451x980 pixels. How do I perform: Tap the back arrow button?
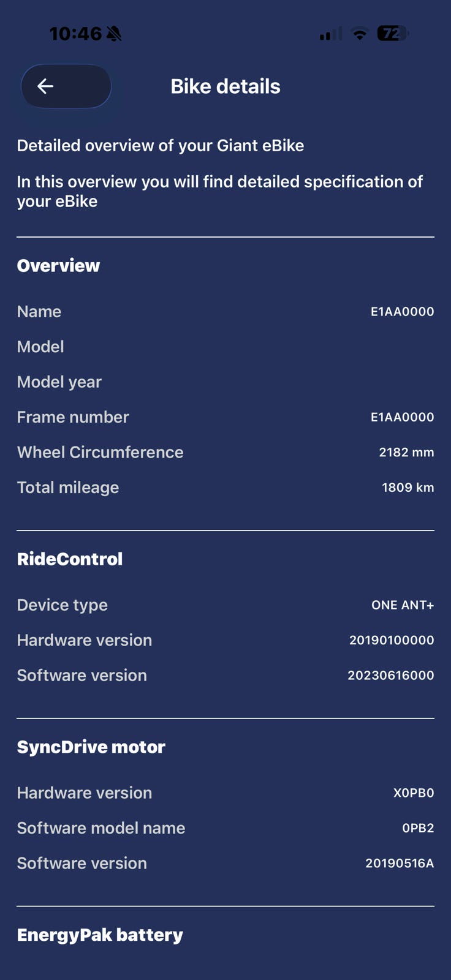[x=66, y=86]
